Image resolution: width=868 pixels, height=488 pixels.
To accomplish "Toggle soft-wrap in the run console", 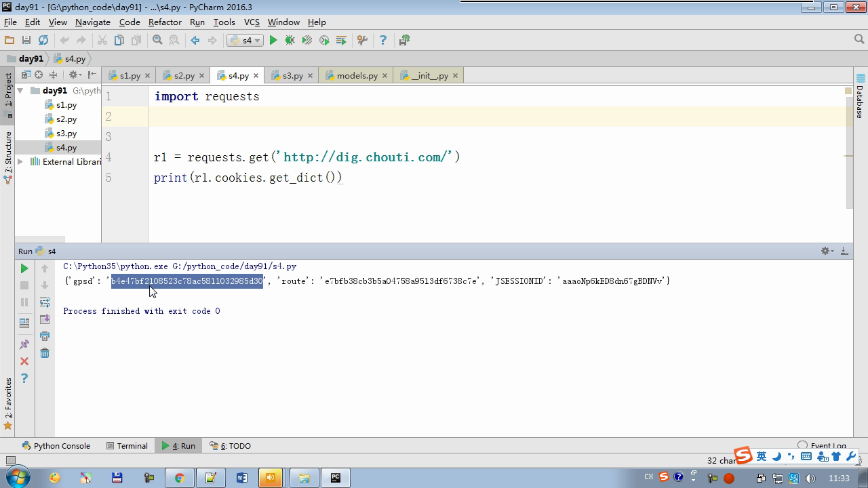I will 45,302.
